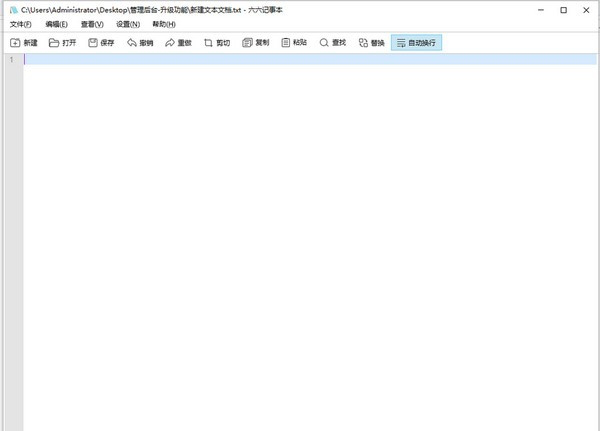Open the 文件(F) menu
The width and height of the screenshot is (600, 448).
click(21, 24)
